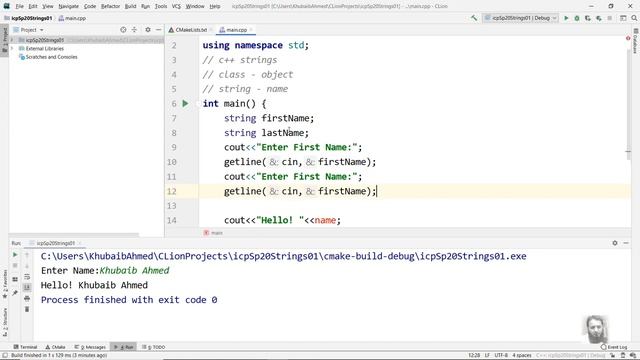The width and height of the screenshot is (640, 360).
Task: Click stop icon in Run panel sidebar
Action: tap(15, 266)
